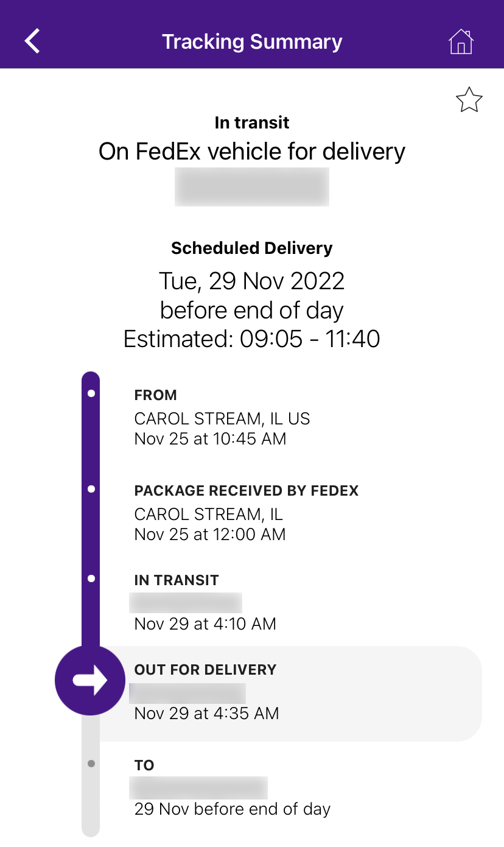
Task: Tap the Tue, 29 Nov 2022 delivery date
Action: tap(252, 281)
